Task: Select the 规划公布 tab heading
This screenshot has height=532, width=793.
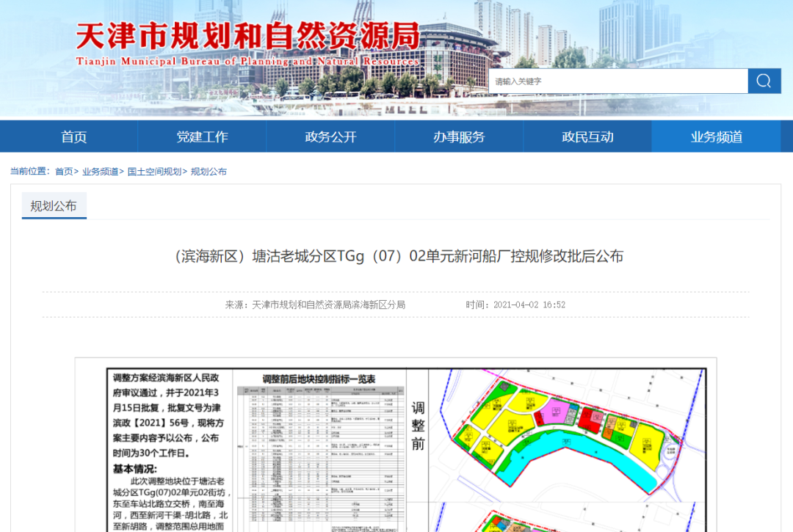Action: click(x=54, y=205)
